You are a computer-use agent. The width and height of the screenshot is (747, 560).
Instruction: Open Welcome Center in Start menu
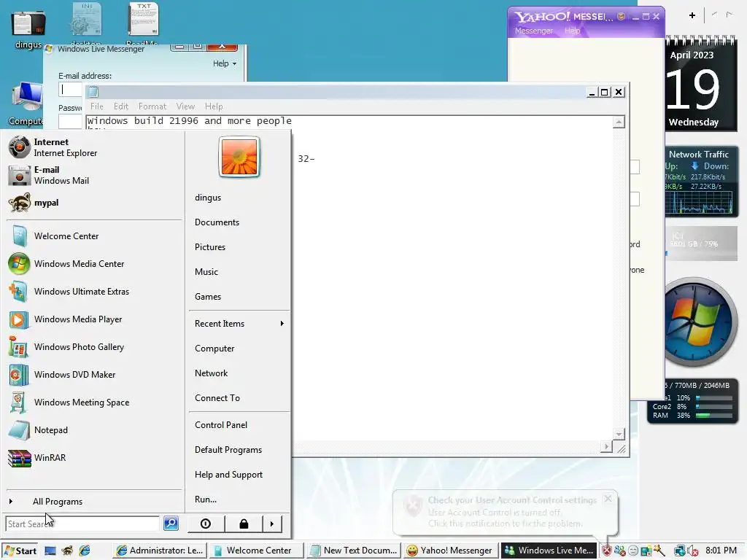[94, 236]
